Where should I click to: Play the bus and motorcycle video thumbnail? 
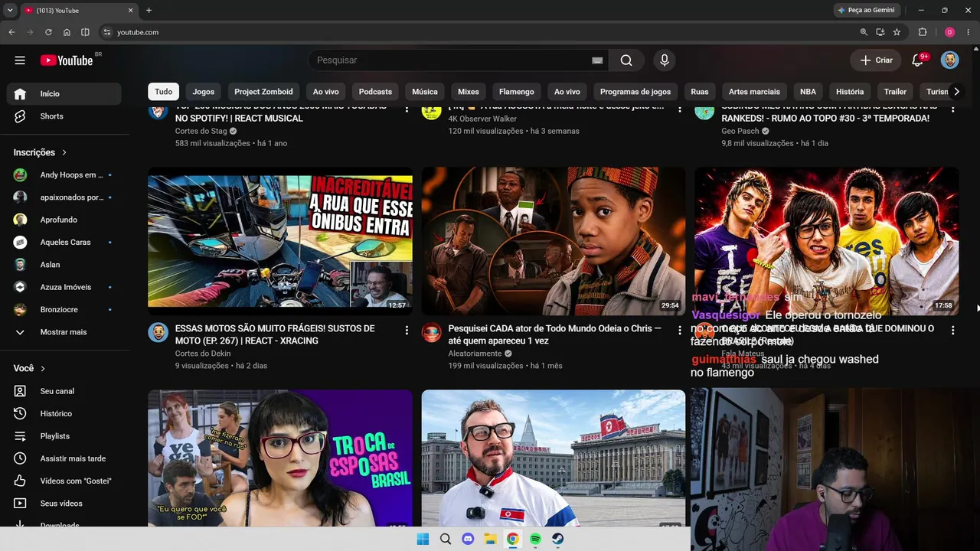pyautogui.click(x=280, y=241)
